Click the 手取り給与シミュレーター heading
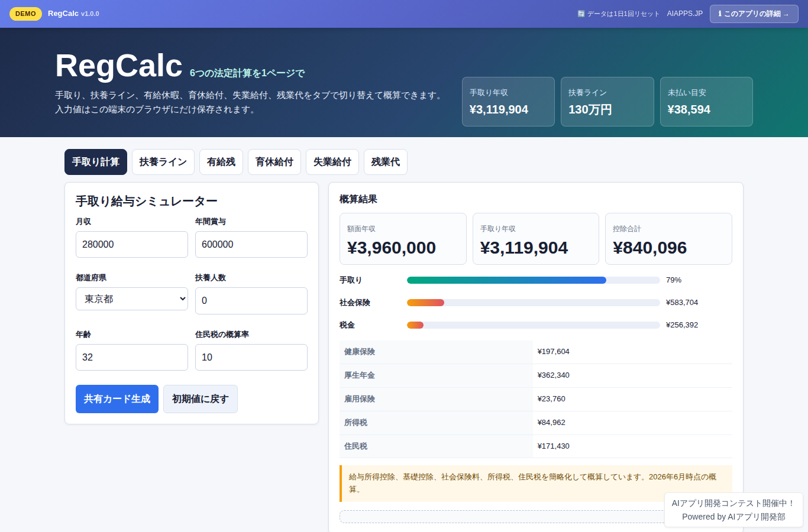 pyautogui.click(x=147, y=202)
